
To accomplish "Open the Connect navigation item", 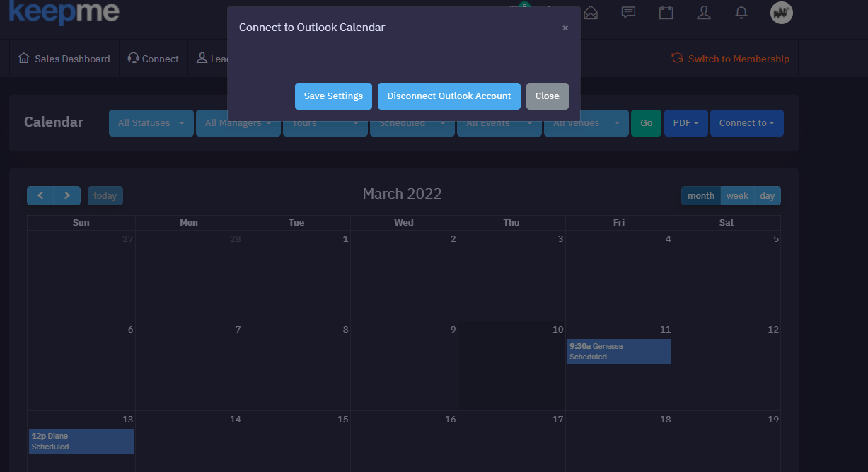I will point(154,59).
